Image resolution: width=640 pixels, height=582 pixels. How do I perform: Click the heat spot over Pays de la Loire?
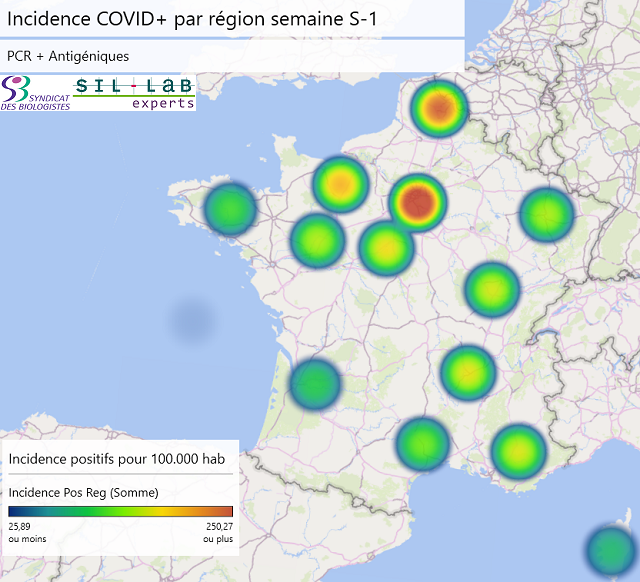click(318, 240)
